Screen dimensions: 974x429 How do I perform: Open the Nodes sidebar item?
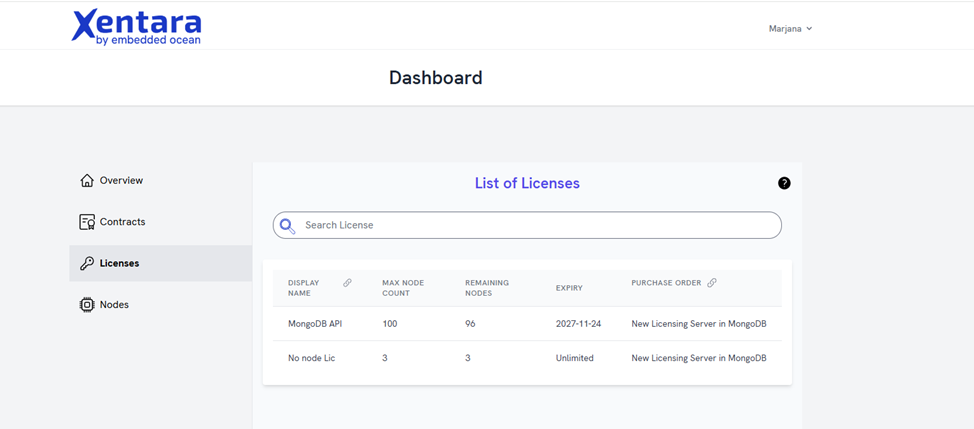pyautogui.click(x=160, y=305)
